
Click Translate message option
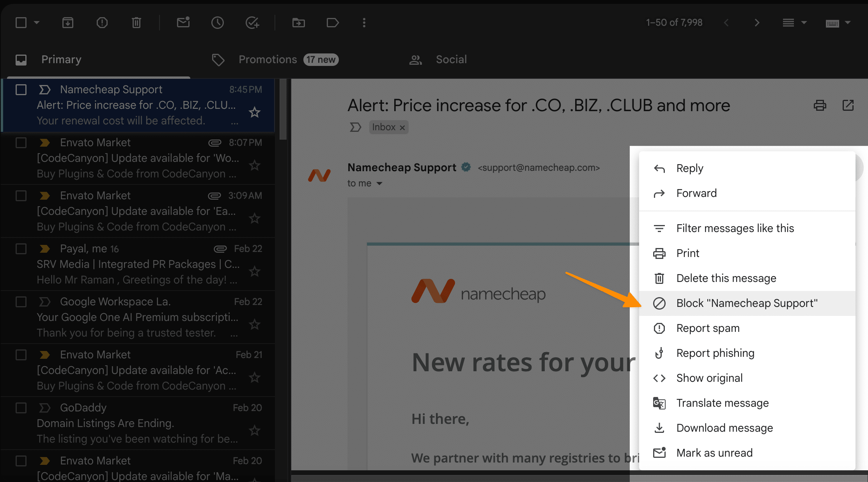722,403
